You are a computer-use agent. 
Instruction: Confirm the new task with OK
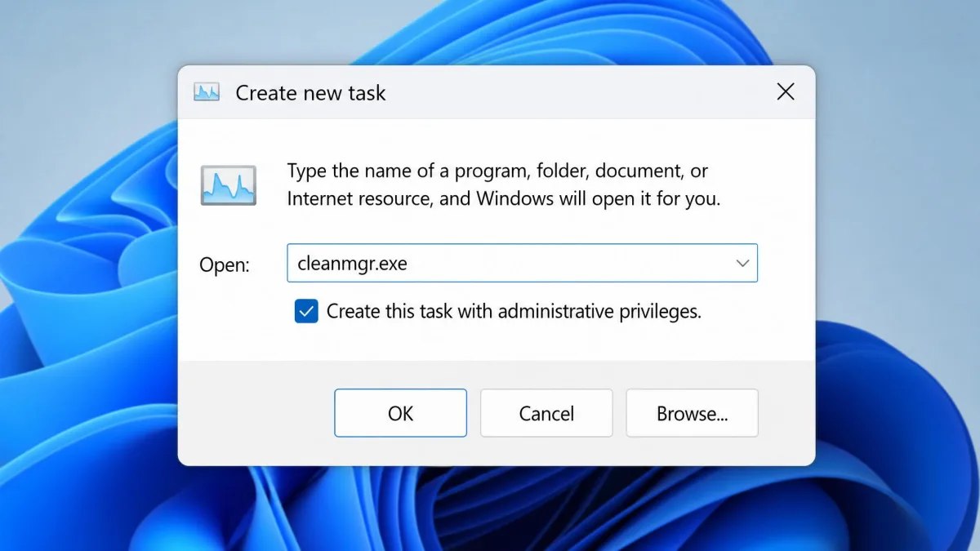tap(400, 413)
